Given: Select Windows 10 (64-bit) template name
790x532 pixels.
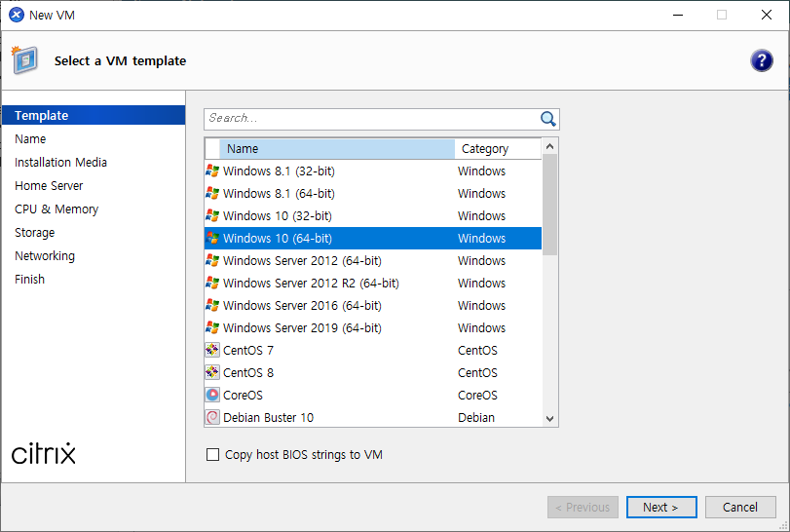Looking at the screenshot, I should point(278,239).
